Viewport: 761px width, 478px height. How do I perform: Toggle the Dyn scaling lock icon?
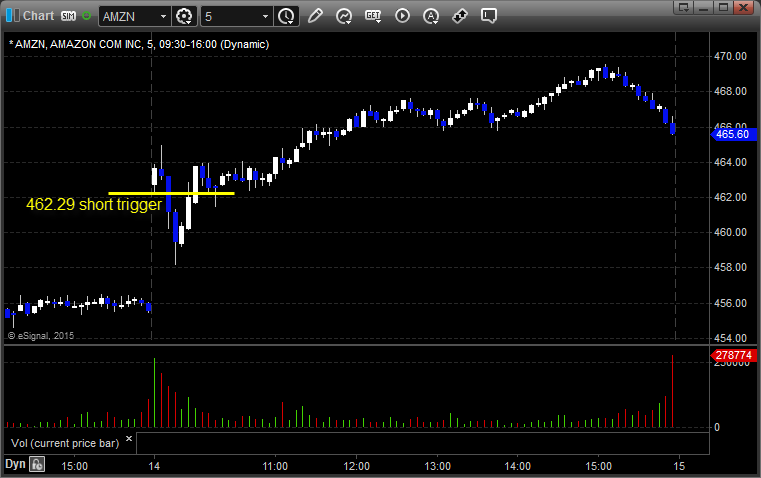[x=37, y=464]
